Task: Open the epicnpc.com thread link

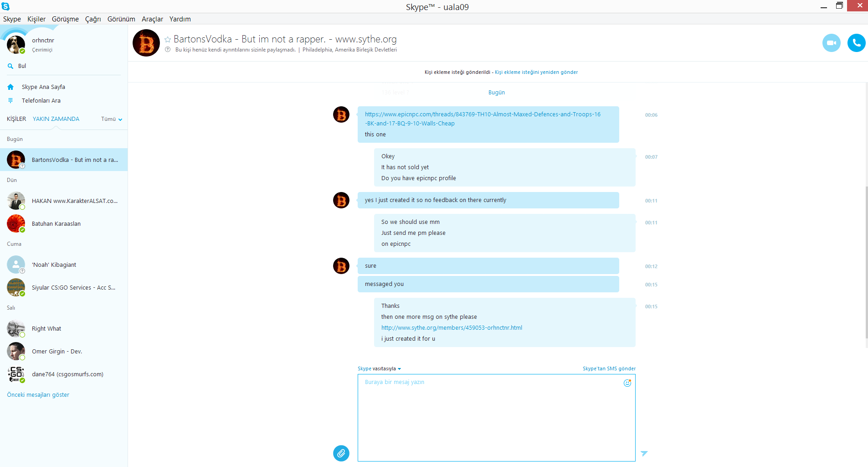Action: (x=483, y=119)
